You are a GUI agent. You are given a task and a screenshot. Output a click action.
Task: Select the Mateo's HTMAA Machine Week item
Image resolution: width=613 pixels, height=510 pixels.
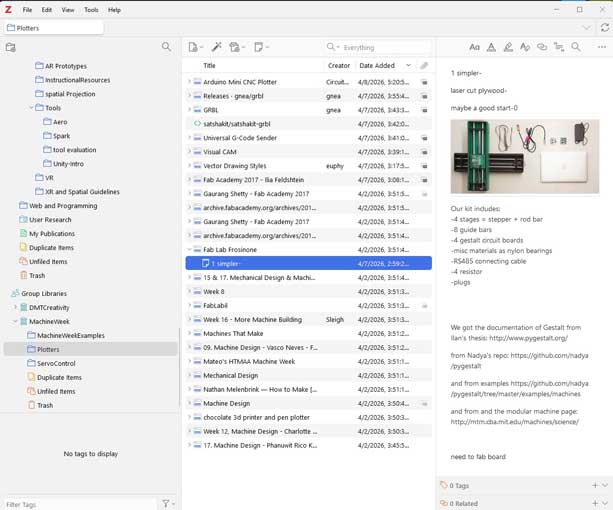(308, 361)
